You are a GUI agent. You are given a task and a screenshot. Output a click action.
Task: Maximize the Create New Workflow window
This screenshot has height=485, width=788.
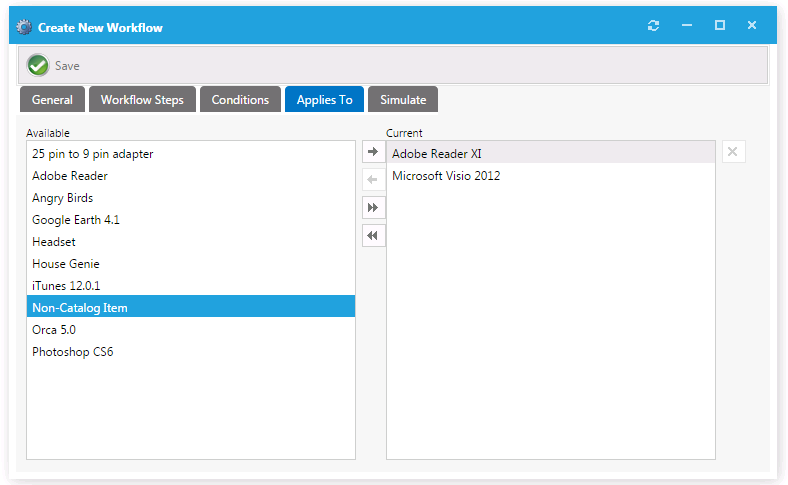(x=719, y=26)
